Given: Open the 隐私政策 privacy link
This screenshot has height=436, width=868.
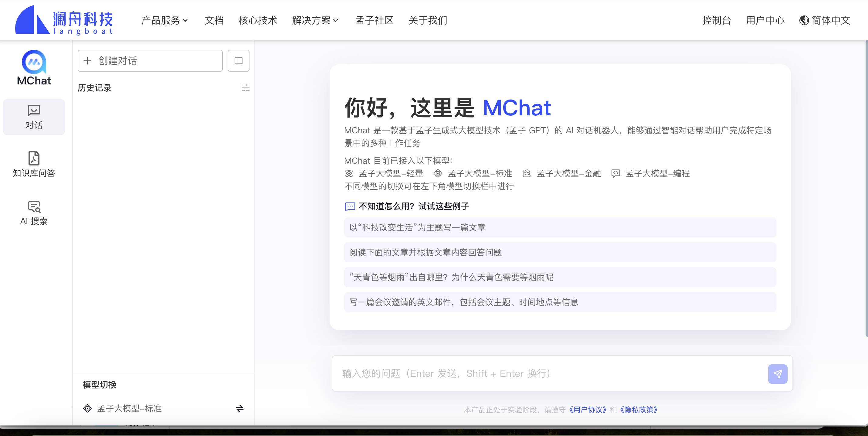Looking at the screenshot, I should click(x=639, y=410).
